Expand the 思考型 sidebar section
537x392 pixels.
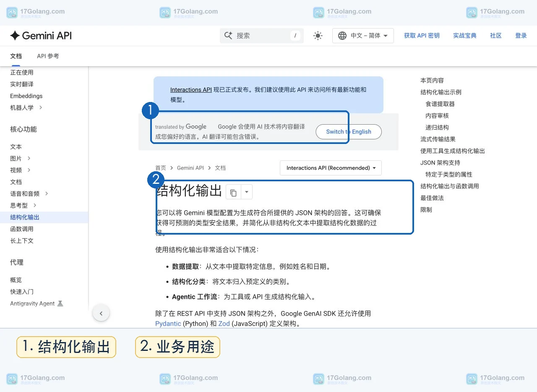click(x=35, y=205)
